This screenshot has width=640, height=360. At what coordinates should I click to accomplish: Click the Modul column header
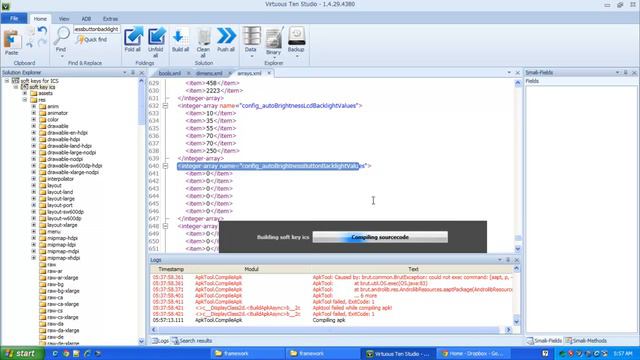251,269
